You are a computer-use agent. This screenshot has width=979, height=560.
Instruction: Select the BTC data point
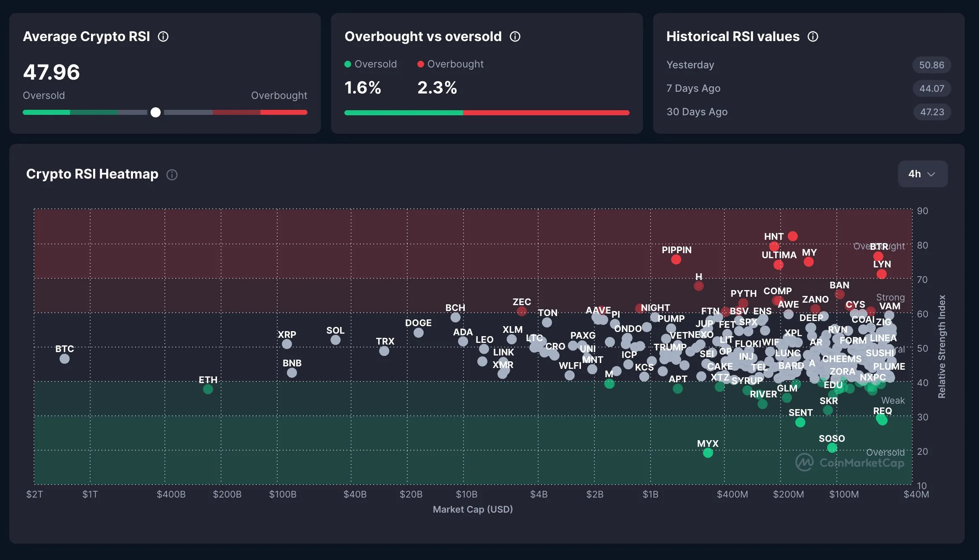click(x=65, y=359)
